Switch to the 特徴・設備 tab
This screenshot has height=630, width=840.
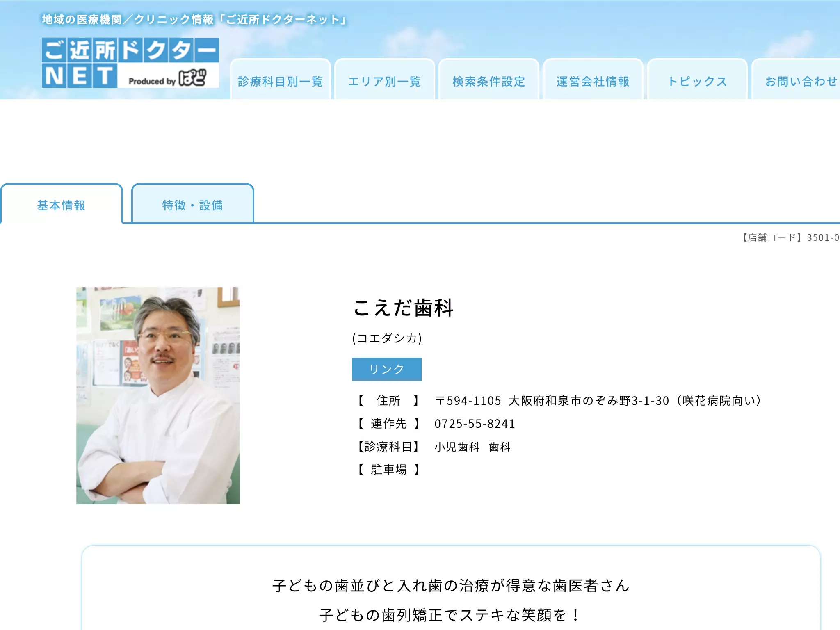point(193,204)
